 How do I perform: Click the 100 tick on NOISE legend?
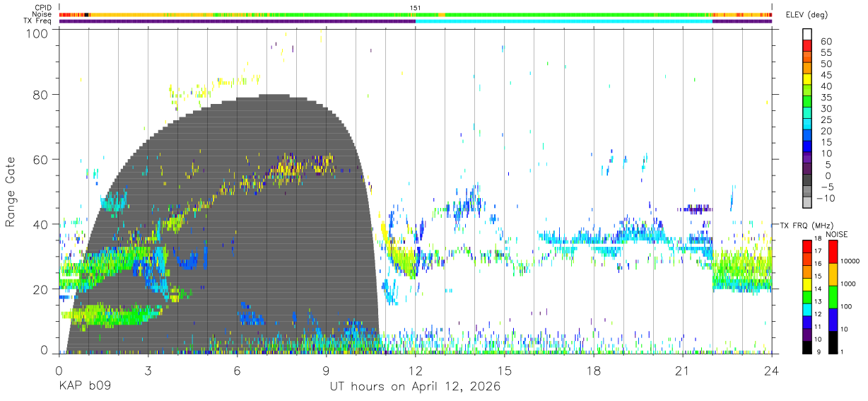pyautogui.click(x=845, y=307)
